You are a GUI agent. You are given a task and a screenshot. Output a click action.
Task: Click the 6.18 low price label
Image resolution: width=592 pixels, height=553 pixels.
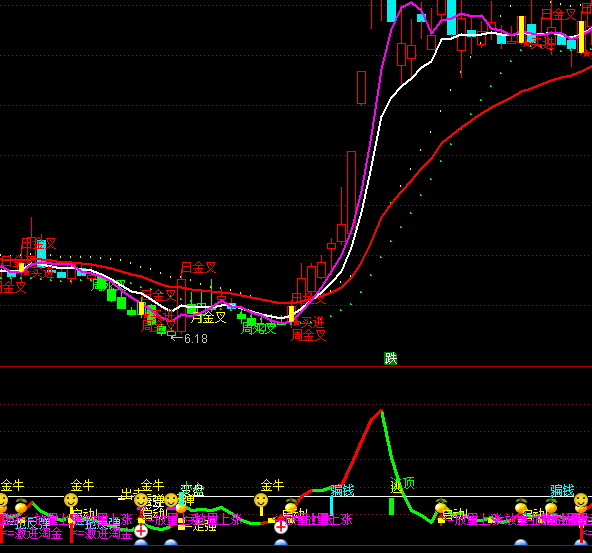pyautogui.click(x=196, y=339)
